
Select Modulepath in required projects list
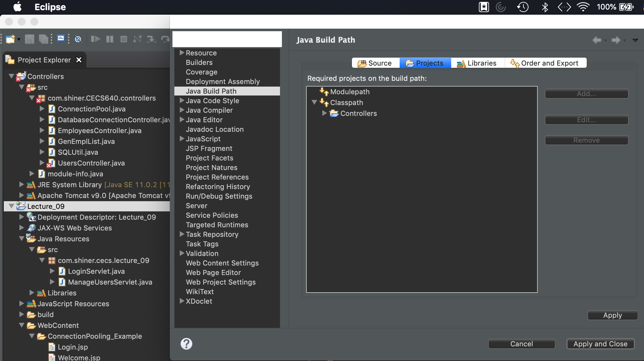350,92
